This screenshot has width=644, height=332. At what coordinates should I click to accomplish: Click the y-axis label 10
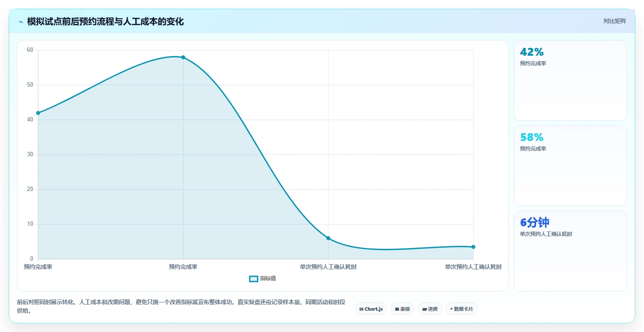point(30,224)
